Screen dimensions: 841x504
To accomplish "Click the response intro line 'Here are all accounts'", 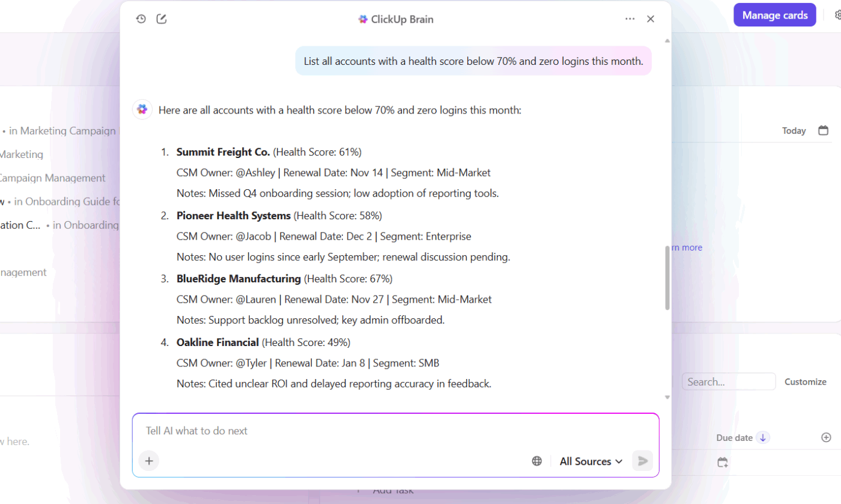I will coord(340,110).
